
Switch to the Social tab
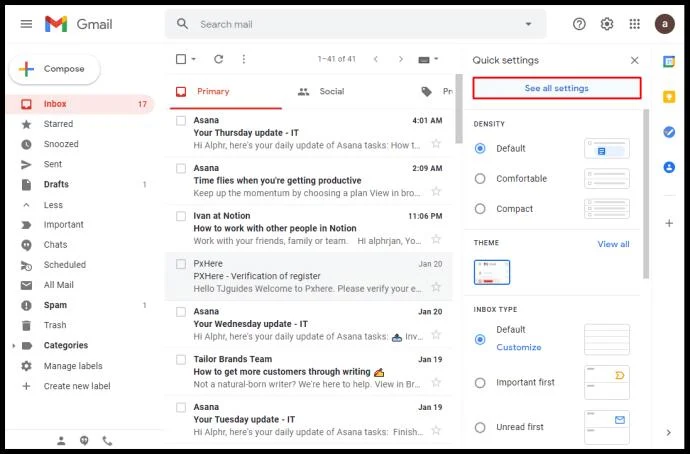[x=321, y=92]
